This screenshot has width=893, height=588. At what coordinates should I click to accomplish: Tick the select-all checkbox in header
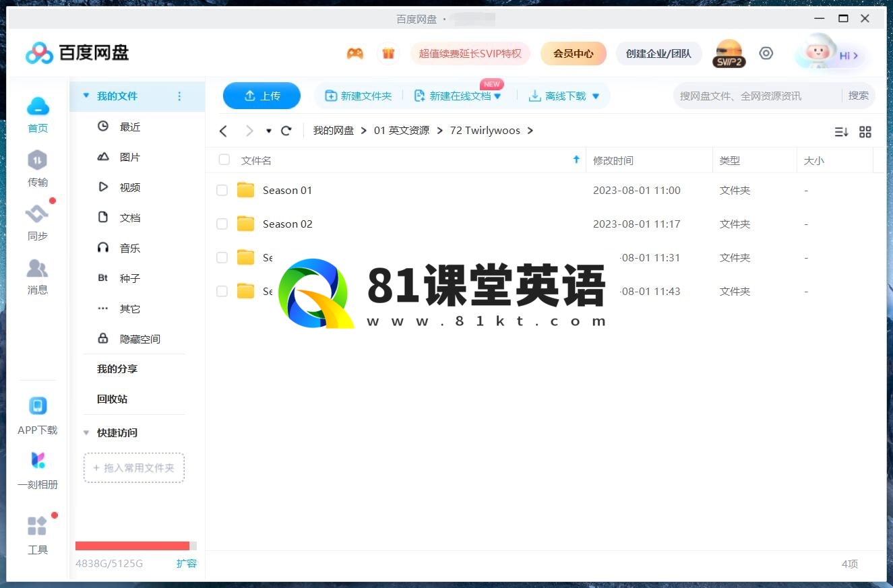[224, 160]
